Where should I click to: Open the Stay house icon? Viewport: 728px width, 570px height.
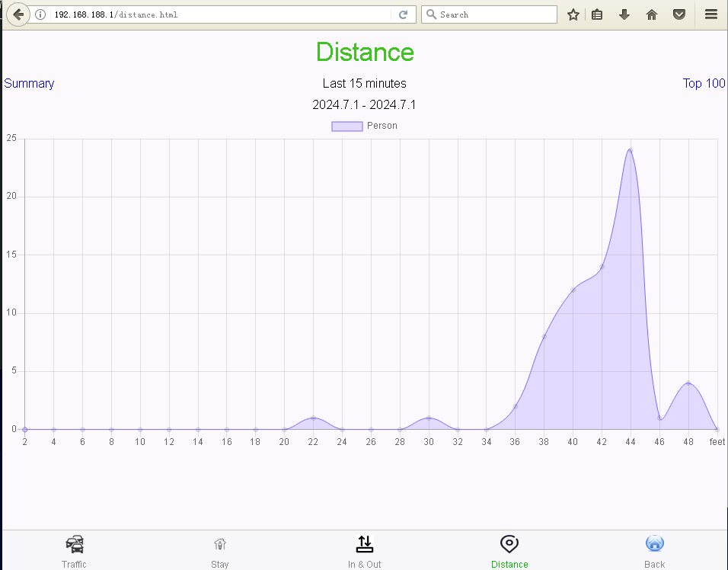point(220,543)
